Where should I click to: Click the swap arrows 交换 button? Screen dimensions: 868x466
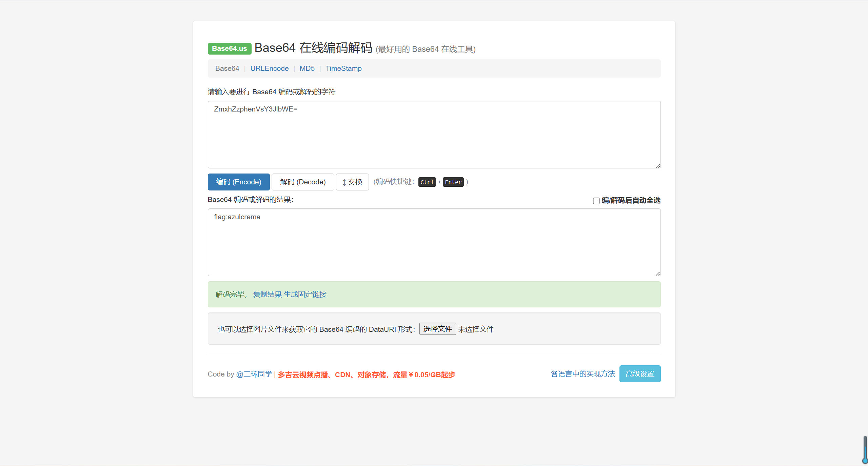[x=352, y=182]
